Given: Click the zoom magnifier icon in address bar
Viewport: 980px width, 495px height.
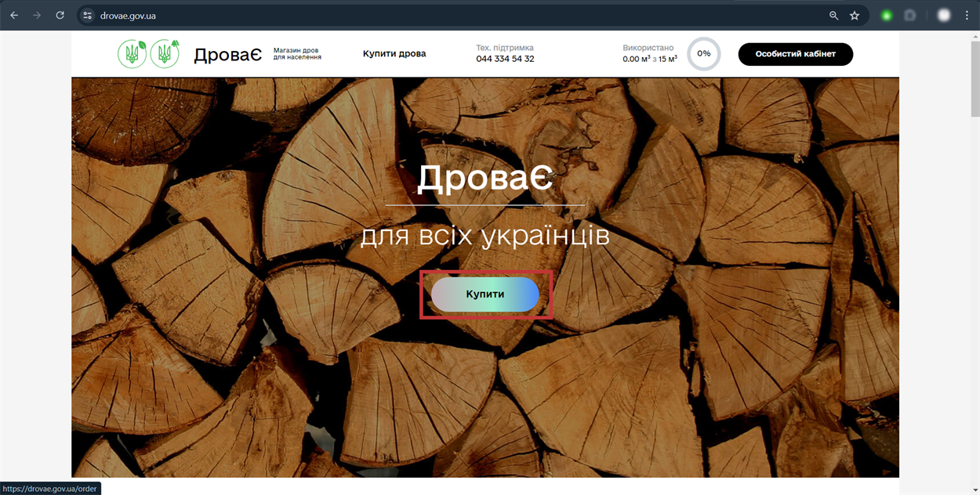Looking at the screenshot, I should click(x=834, y=16).
